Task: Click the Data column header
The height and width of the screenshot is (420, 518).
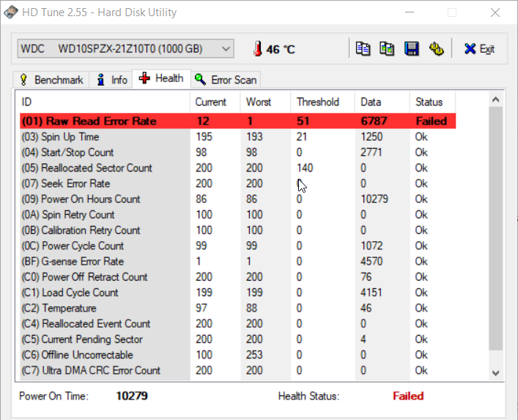Action: tap(382, 102)
